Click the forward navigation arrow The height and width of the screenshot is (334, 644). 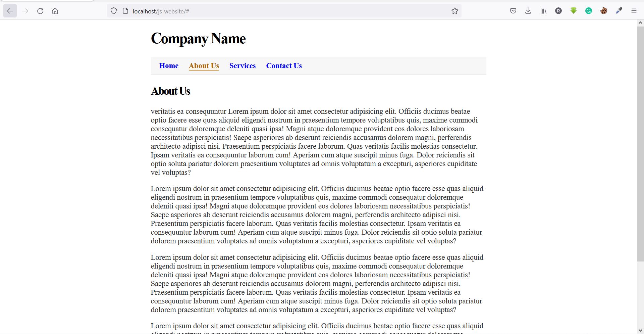[25, 11]
